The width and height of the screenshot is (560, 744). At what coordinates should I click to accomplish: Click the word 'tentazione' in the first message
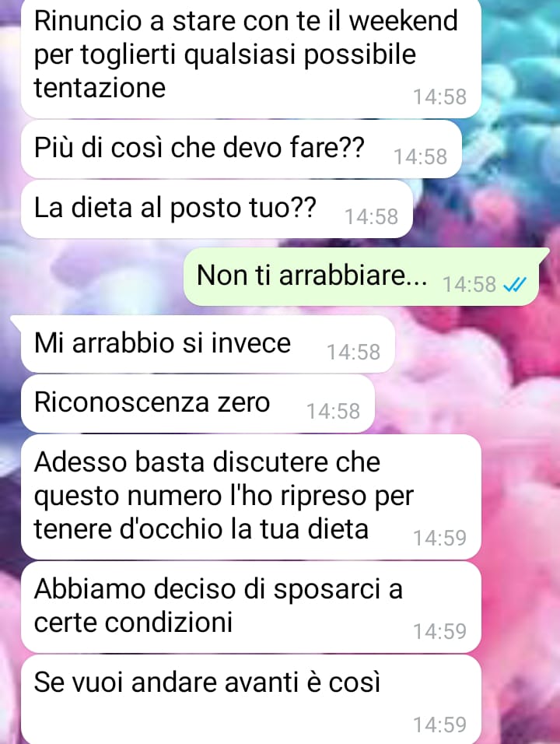100,88
